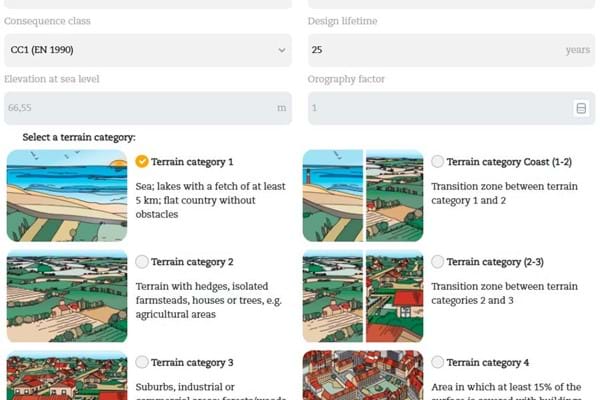This screenshot has height=400, width=600.
Task: Focus the Design lifetime field showing 25
Action: point(452,50)
